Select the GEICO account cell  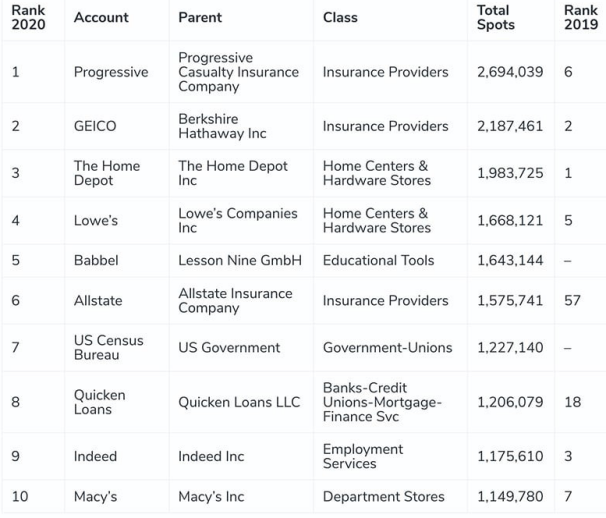coord(95,126)
